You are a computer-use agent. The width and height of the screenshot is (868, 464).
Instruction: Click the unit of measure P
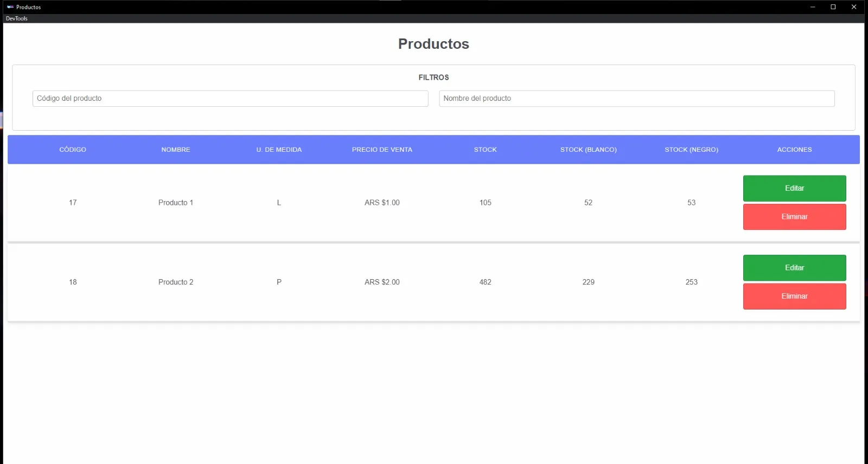tap(279, 282)
